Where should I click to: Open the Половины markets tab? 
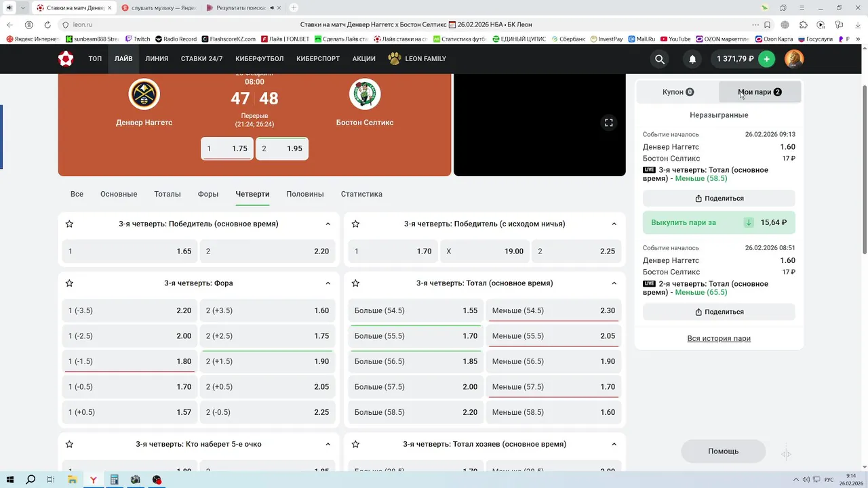[305, 194]
